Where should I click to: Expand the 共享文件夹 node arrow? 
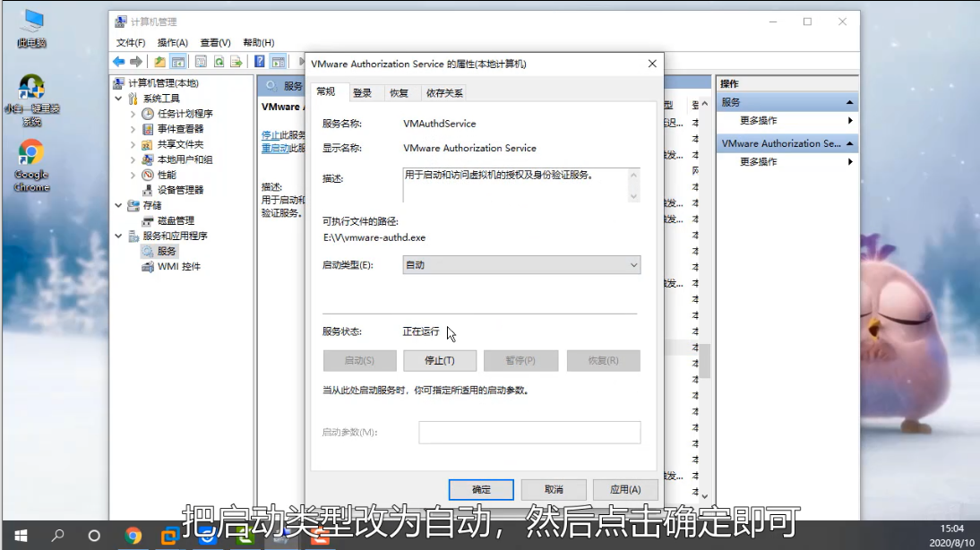133,144
